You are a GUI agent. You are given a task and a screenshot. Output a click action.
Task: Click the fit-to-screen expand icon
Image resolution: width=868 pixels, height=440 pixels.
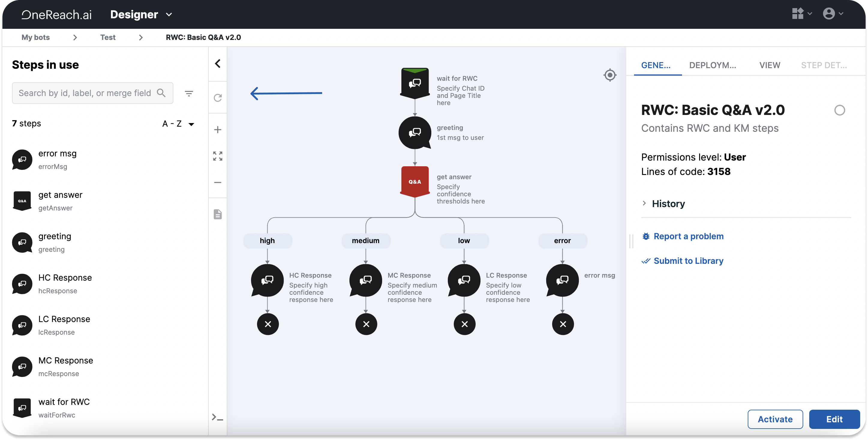[218, 156]
